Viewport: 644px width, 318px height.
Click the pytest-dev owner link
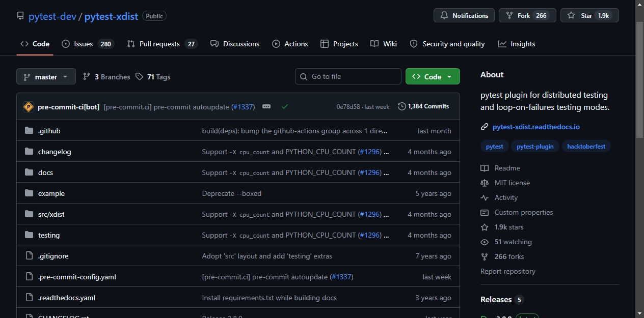(52, 16)
